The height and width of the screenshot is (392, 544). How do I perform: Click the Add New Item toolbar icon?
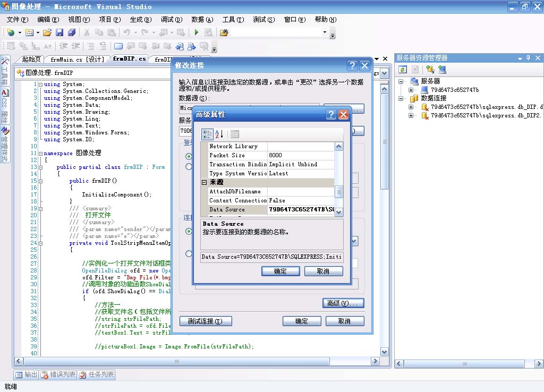point(29,32)
